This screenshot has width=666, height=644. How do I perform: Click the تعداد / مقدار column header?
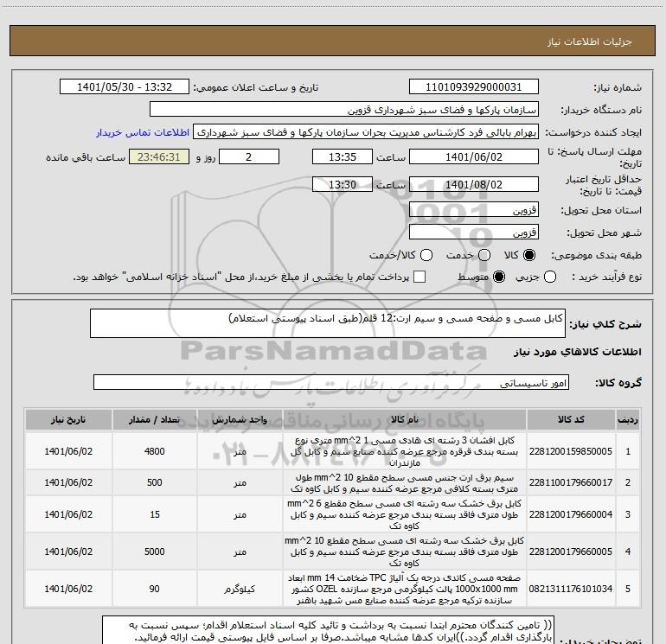(155, 420)
